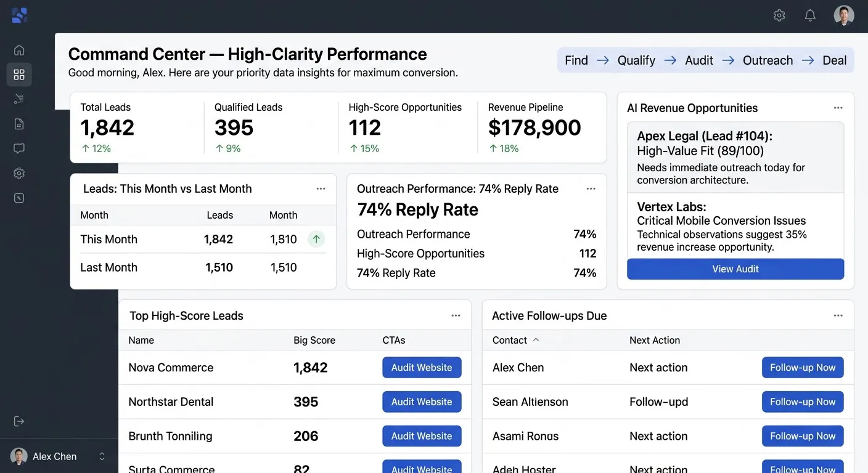This screenshot has width=868, height=473.
Task: Select the Outreach pipeline step
Action: (768, 60)
